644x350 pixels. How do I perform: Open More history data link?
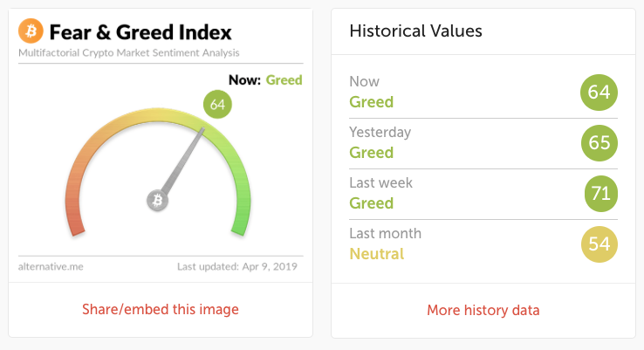tap(483, 310)
